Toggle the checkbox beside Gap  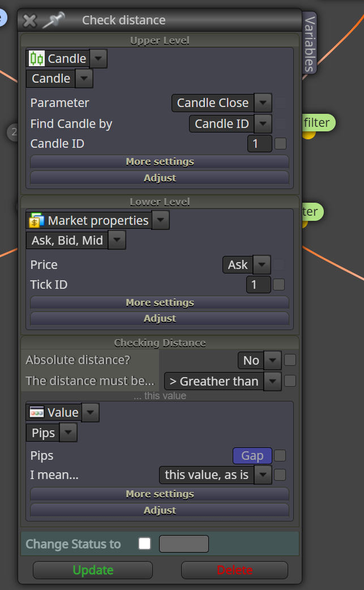click(280, 456)
